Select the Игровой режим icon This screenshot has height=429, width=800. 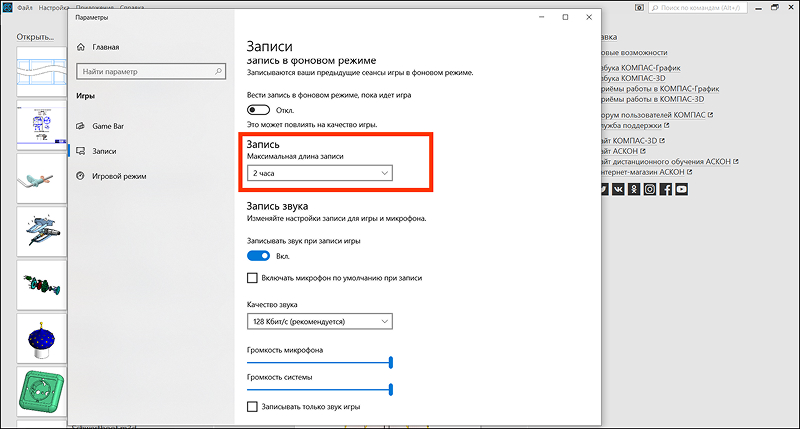(81, 176)
